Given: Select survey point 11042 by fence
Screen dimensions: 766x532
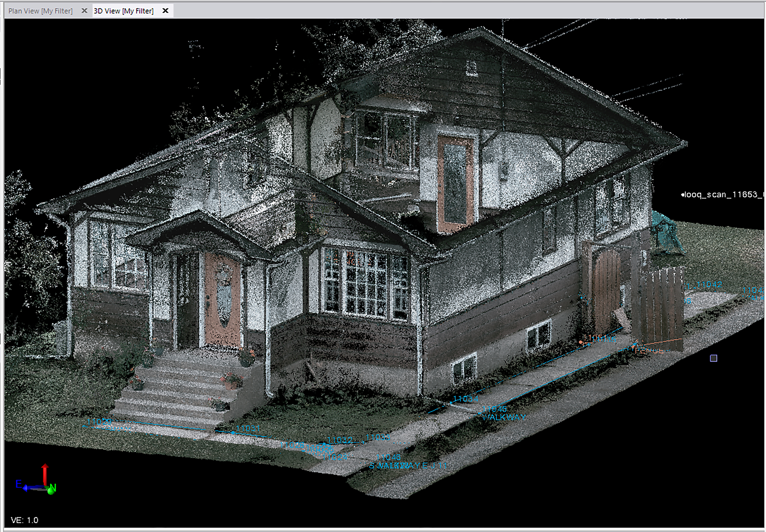Looking at the screenshot, I should pyautogui.click(x=709, y=285).
